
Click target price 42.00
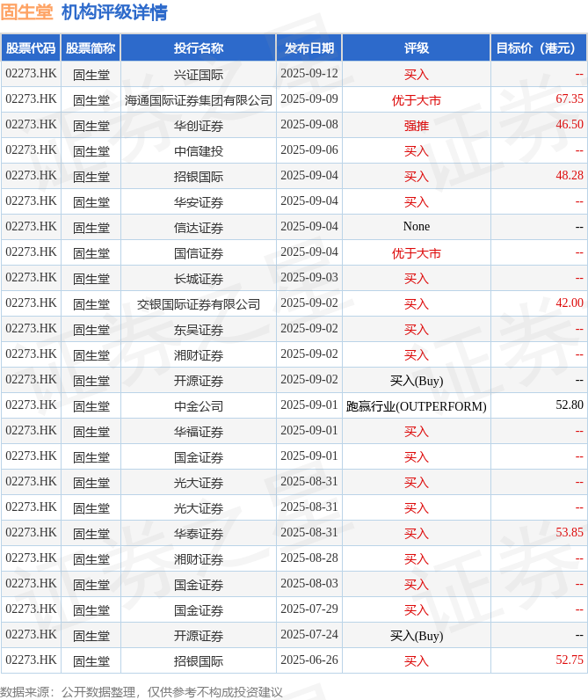570,303
